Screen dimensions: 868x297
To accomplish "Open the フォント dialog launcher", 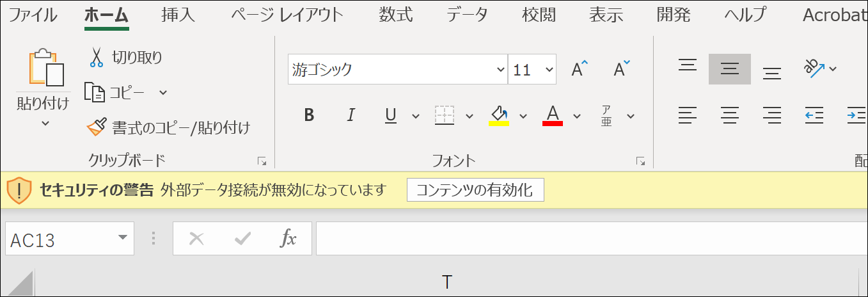I will pyautogui.click(x=641, y=161).
